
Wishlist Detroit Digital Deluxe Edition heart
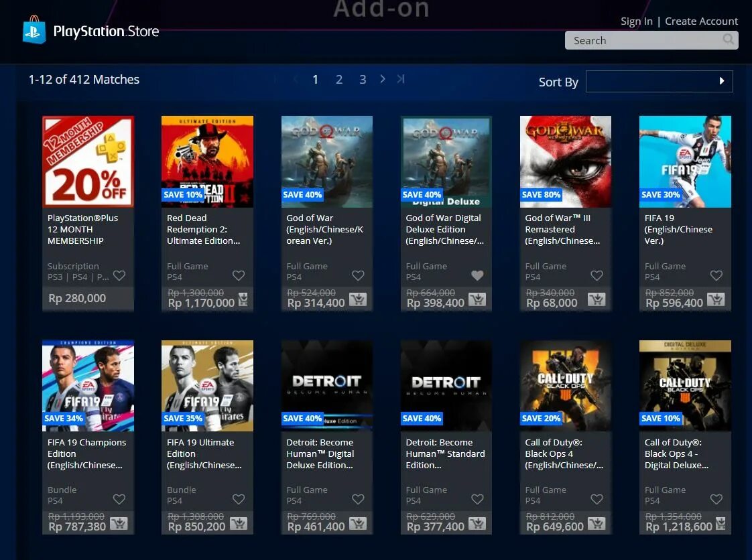point(358,499)
